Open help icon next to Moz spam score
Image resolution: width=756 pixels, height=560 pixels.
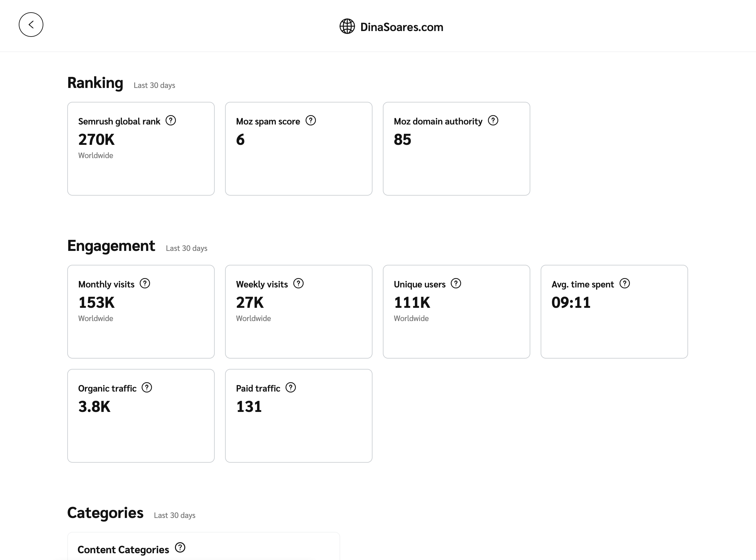(x=310, y=121)
